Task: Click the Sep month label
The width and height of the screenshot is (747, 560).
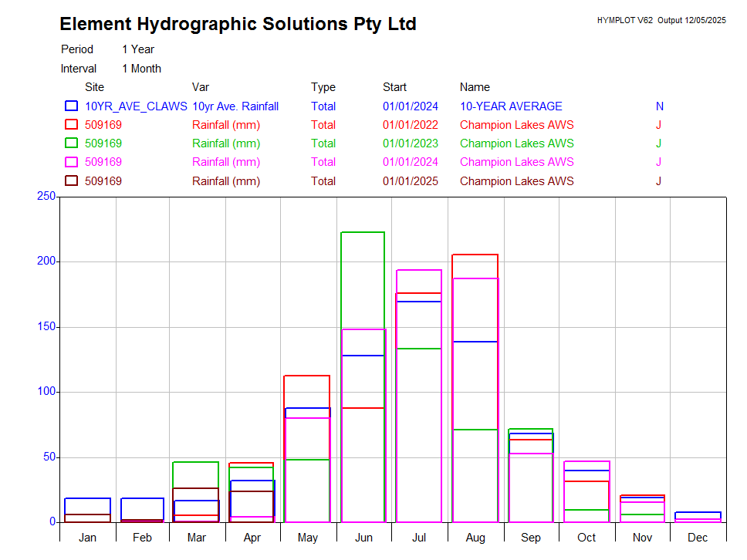Action: [x=531, y=538]
